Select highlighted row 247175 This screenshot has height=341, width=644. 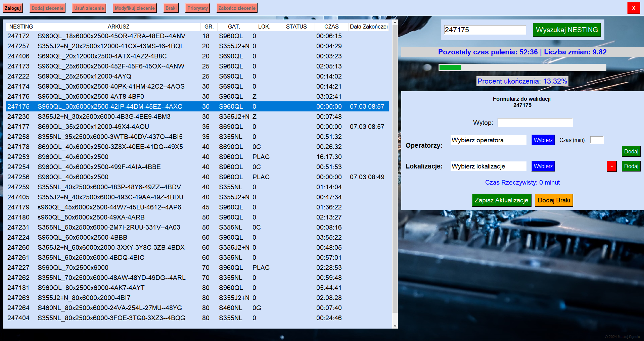point(197,106)
